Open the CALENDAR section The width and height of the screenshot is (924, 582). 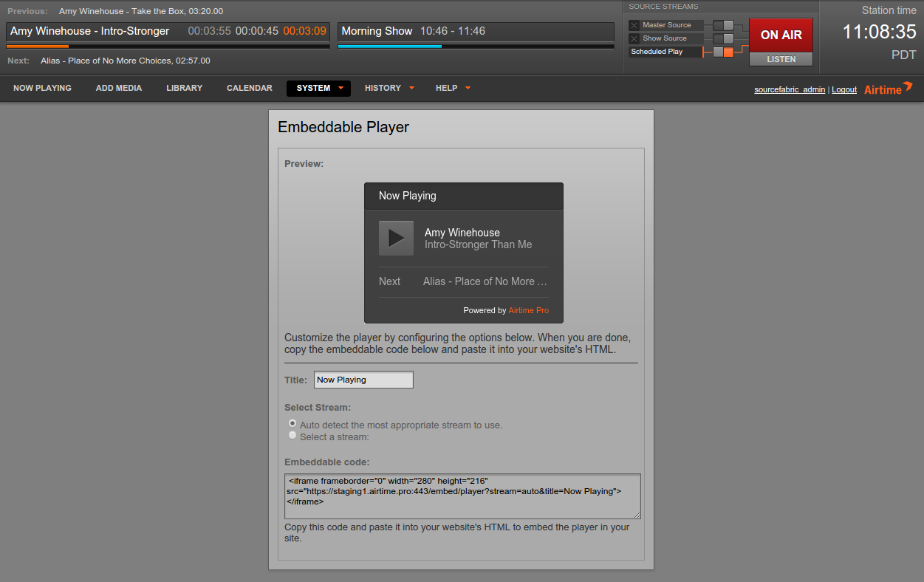click(x=249, y=88)
